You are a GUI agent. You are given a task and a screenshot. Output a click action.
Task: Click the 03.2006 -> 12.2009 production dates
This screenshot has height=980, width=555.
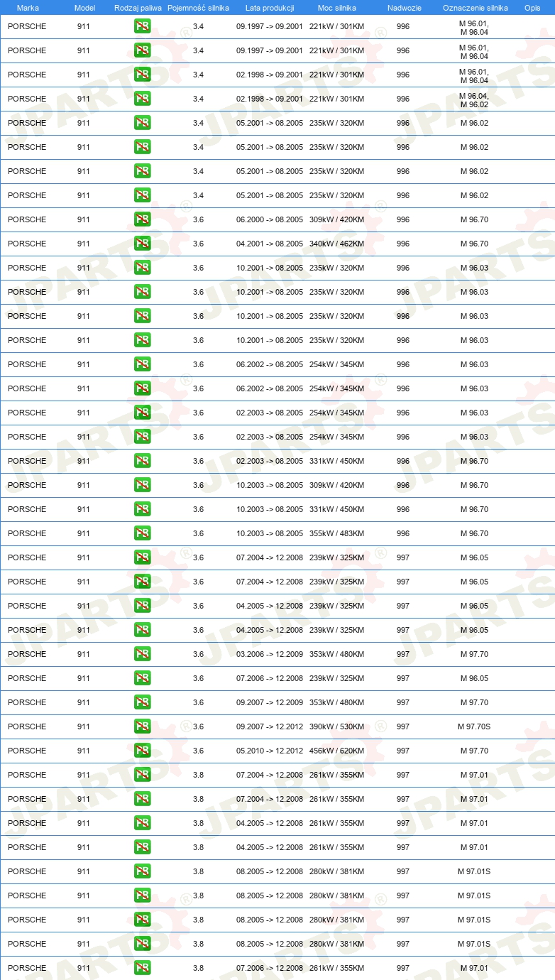(x=270, y=654)
